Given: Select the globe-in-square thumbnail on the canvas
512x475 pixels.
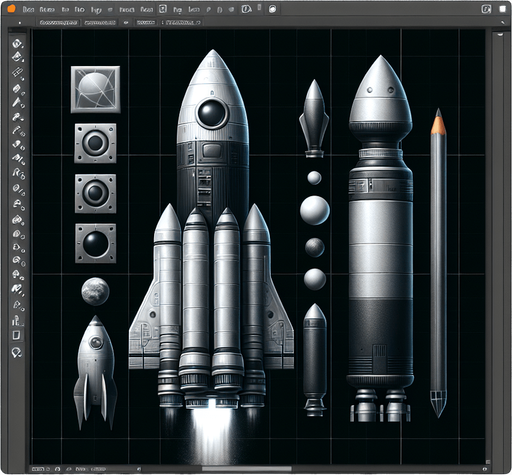Looking at the screenshot, I should [x=96, y=89].
